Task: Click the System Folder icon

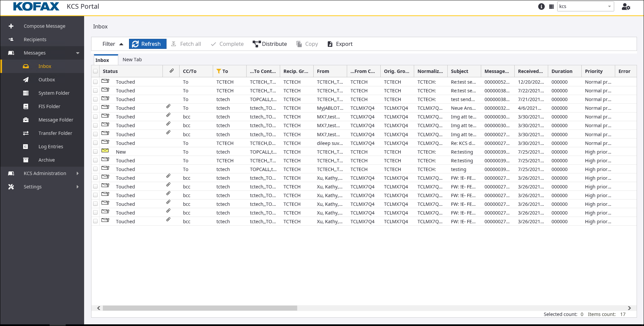Action: [x=26, y=93]
